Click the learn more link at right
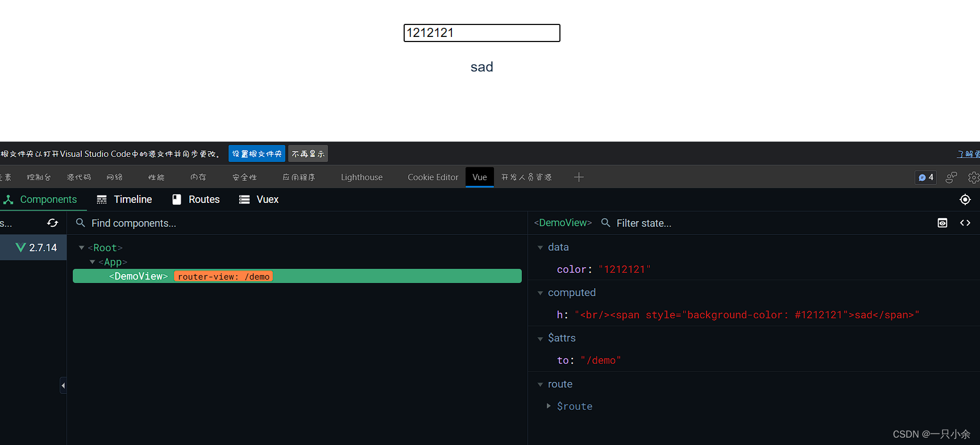The image size is (980, 445). pyautogui.click(x=969, y=154)
